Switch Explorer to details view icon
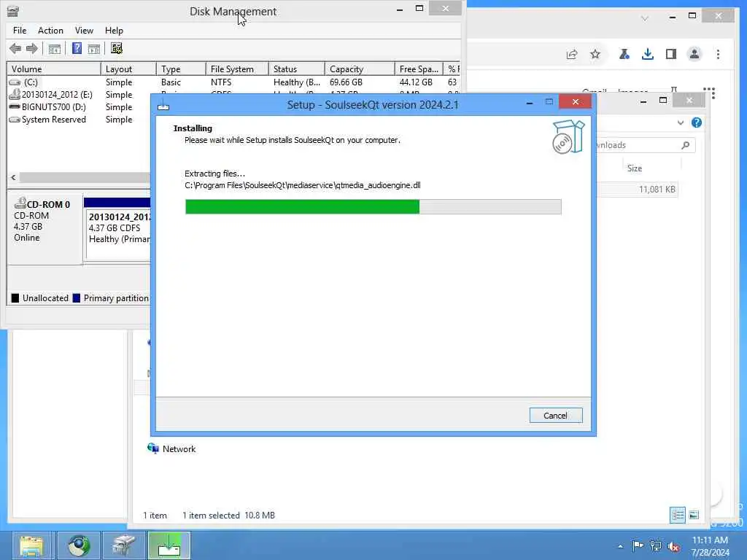 point(678,515)
